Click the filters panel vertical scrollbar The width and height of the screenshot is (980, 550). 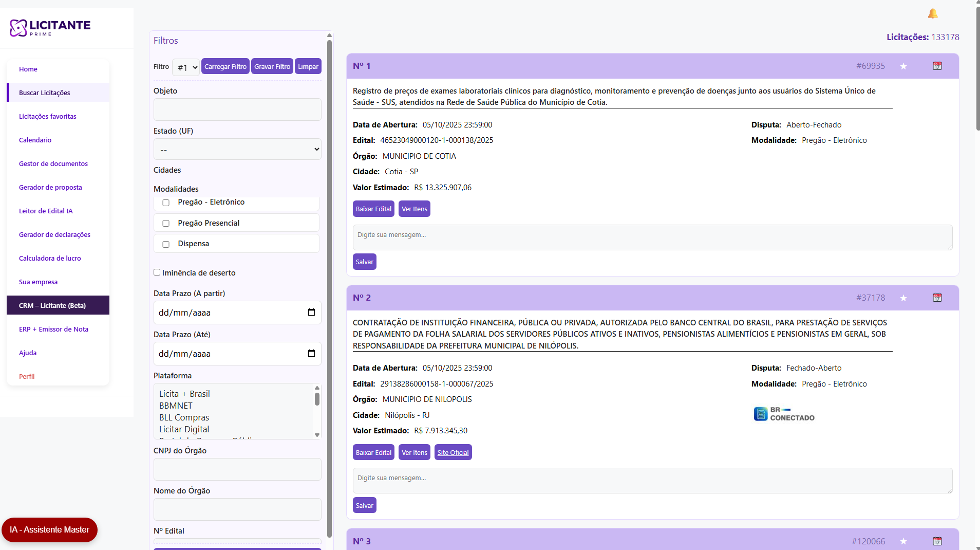click(x=329, y=288)
